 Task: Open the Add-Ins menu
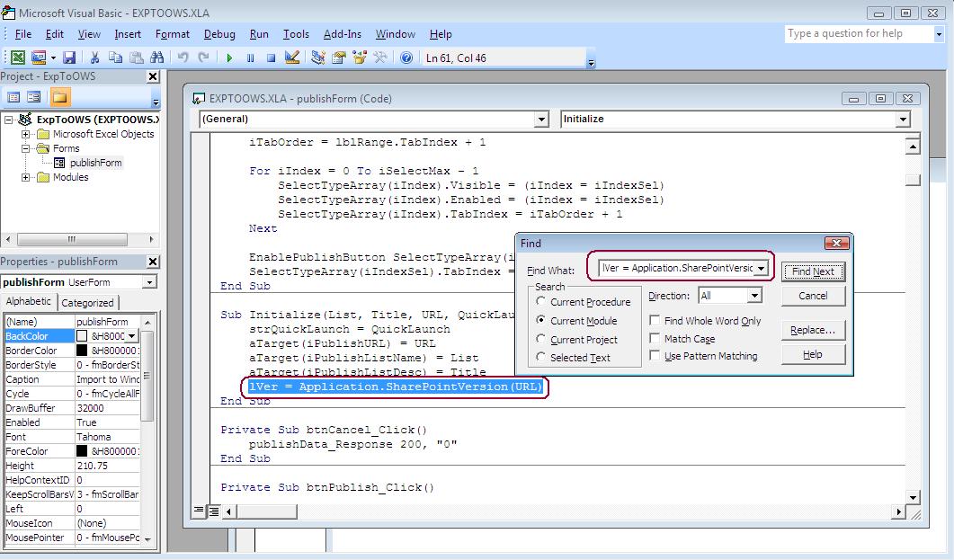[343, 34]
